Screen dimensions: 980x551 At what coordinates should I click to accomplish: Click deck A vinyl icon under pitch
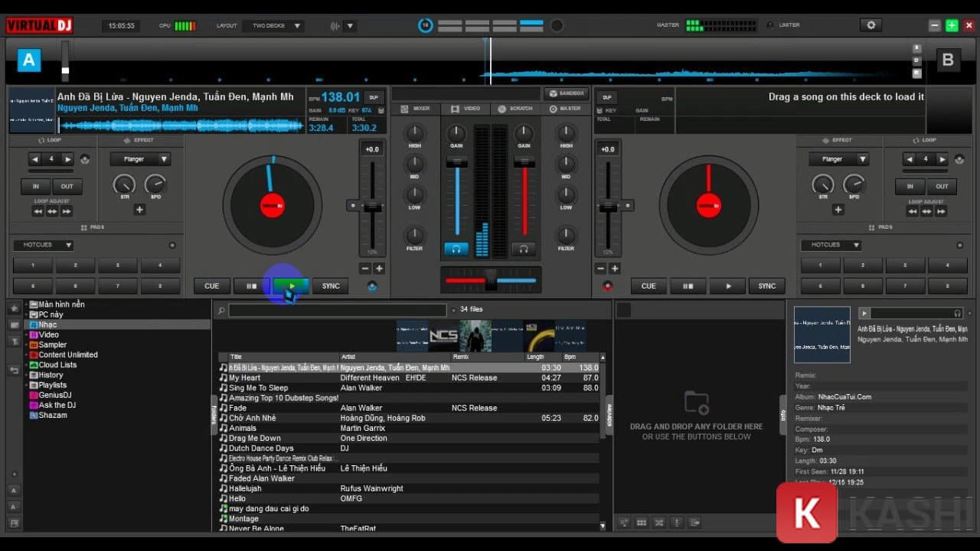(x=372, y=286)
